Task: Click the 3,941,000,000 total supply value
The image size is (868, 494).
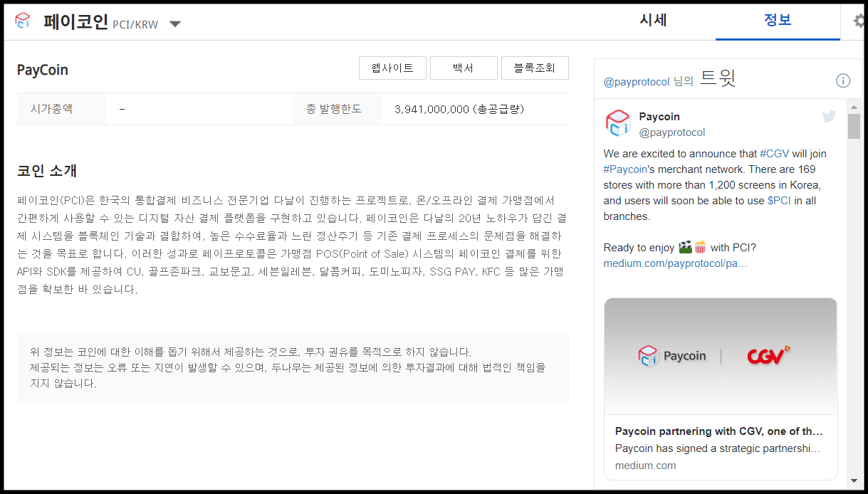Action: pos(459,109)
